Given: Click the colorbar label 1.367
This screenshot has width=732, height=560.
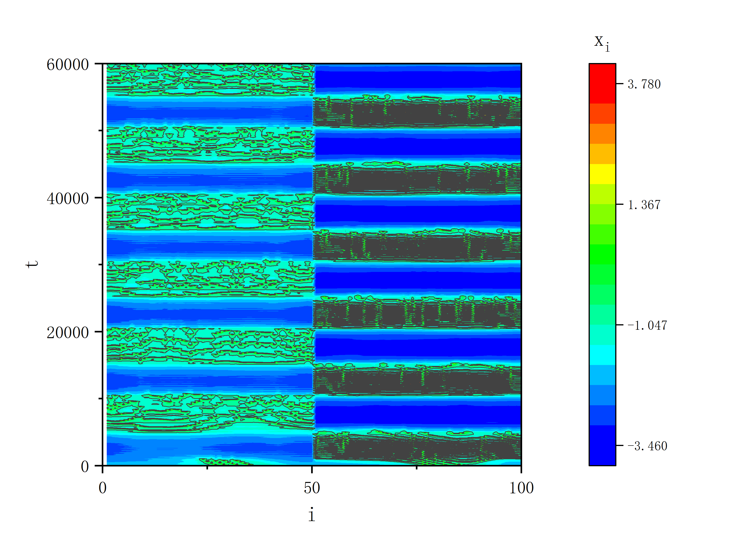Looking at the screenshot, I should (x=644, y=205).
